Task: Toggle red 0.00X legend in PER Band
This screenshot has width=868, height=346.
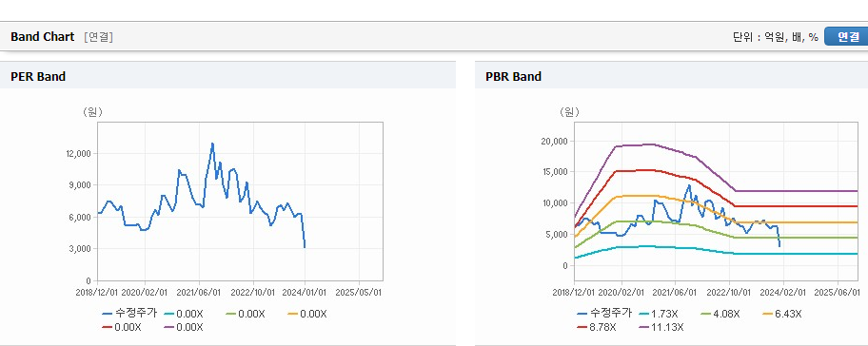Action: coord(122,327)
